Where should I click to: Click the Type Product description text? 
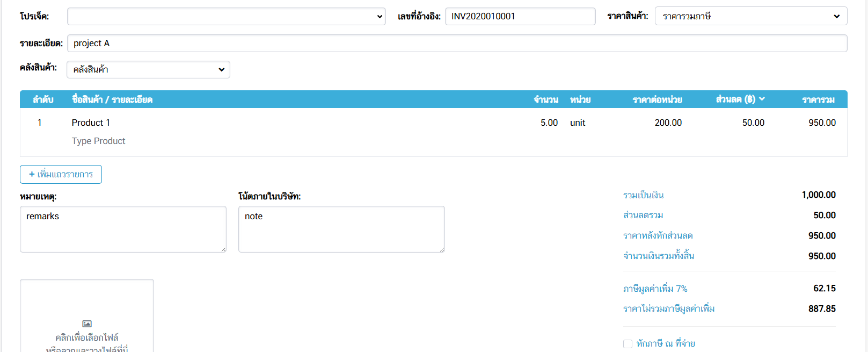[98, 141]
